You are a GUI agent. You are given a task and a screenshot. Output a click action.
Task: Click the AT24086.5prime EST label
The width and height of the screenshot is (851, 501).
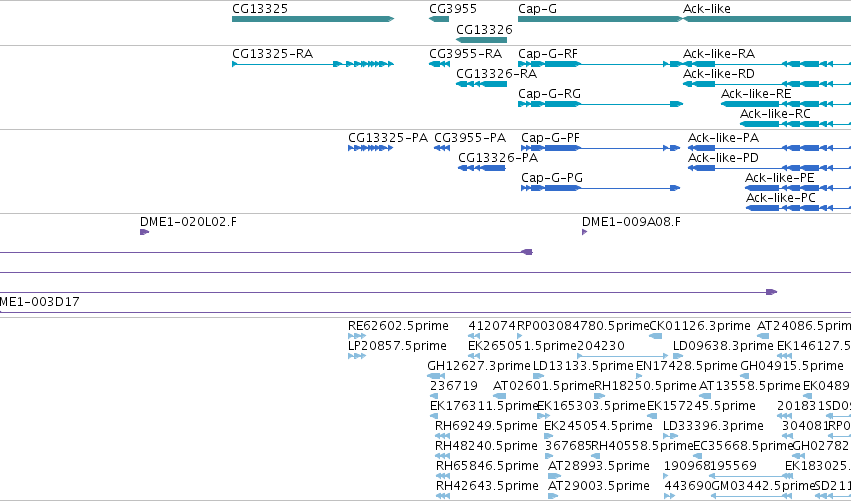(x=804, y=326)
